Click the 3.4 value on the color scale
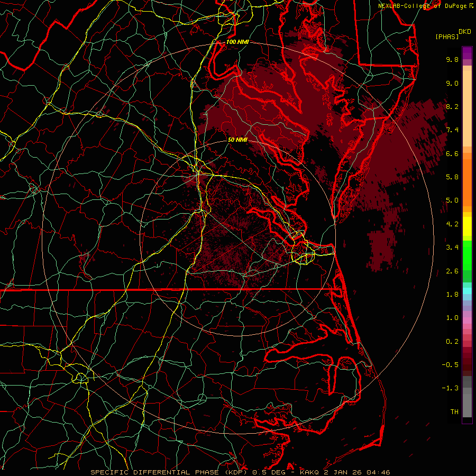 [x=452, y=248]
